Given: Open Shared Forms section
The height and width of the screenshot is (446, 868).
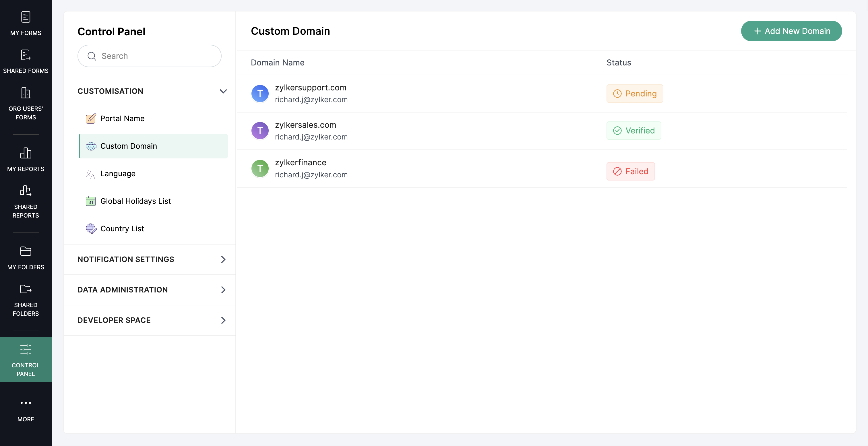Looking at the screenshot, I should tap(26, 61).
